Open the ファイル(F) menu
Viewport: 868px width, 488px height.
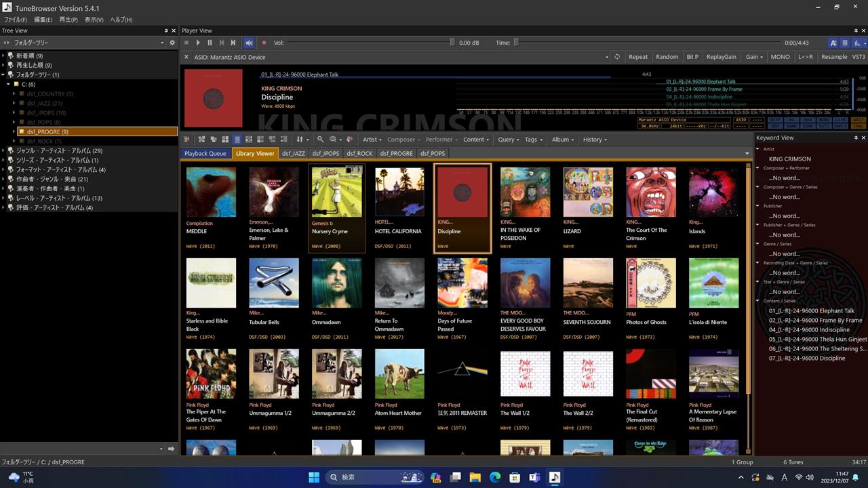click(x=16, y=20)
